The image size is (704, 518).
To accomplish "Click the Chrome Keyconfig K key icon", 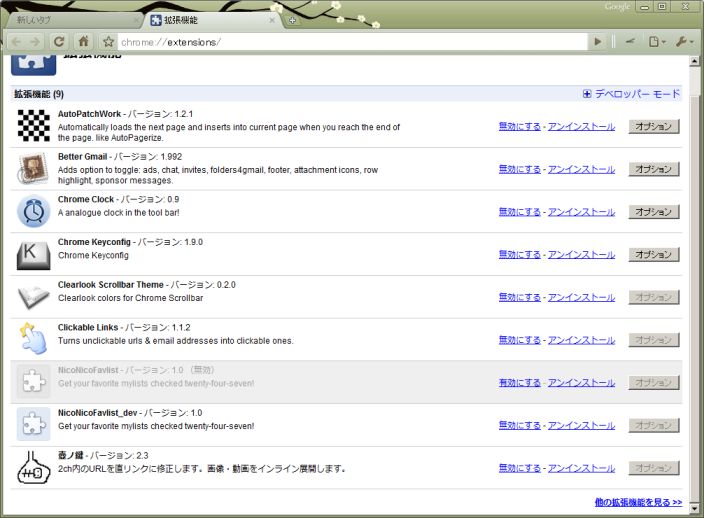I will tap(33, 255).
